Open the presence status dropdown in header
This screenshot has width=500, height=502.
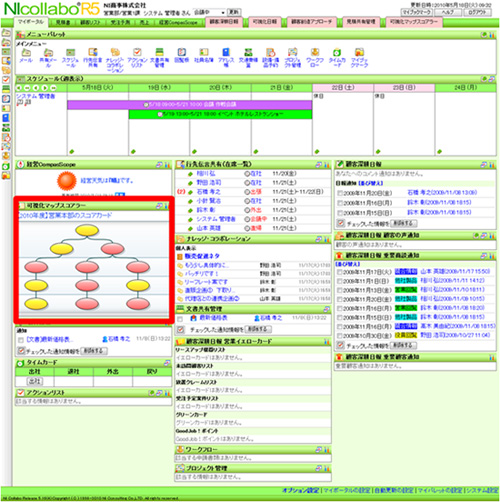point(209,12)
